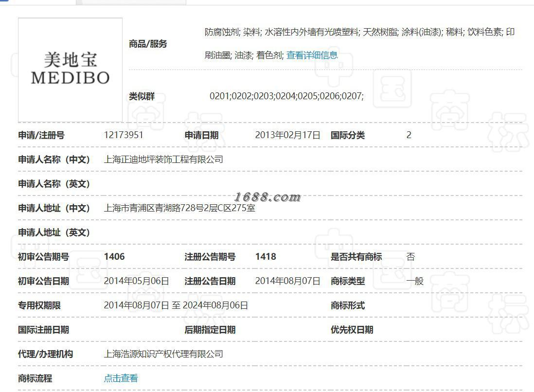
Task: Click the 优先权日期 label
Action: pyautogui.click(x=352, y=330)
